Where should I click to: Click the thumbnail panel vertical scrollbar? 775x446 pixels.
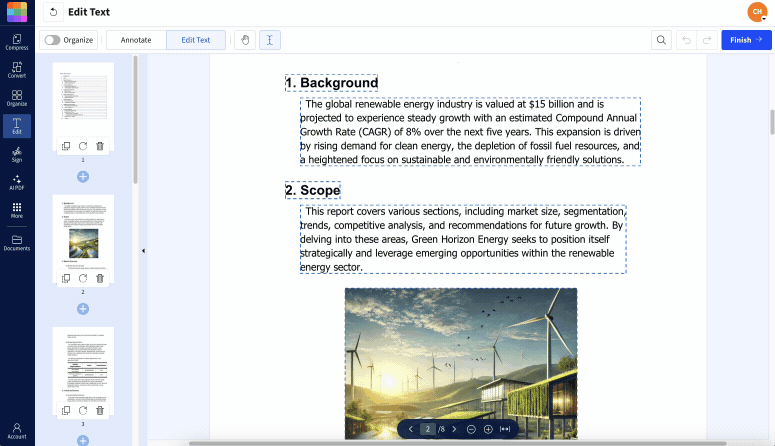pyautogui.click(x=135, y=120)
